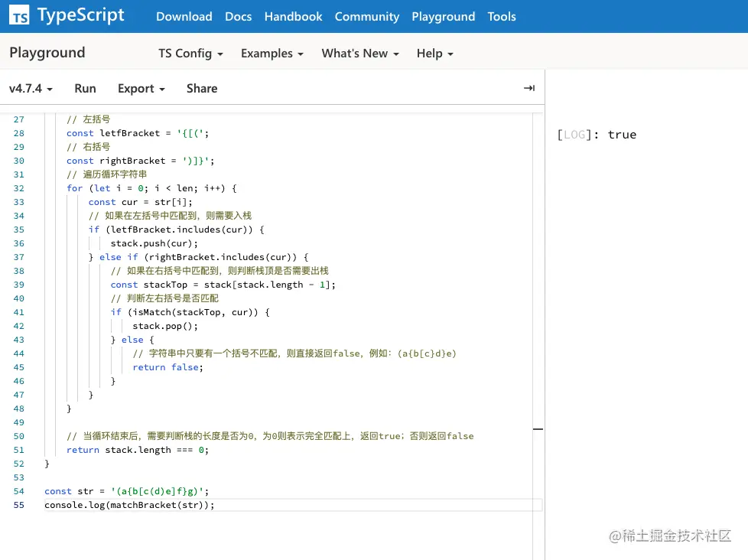
Task: Click line number 55 in the gutter
Action: [18, 505]
